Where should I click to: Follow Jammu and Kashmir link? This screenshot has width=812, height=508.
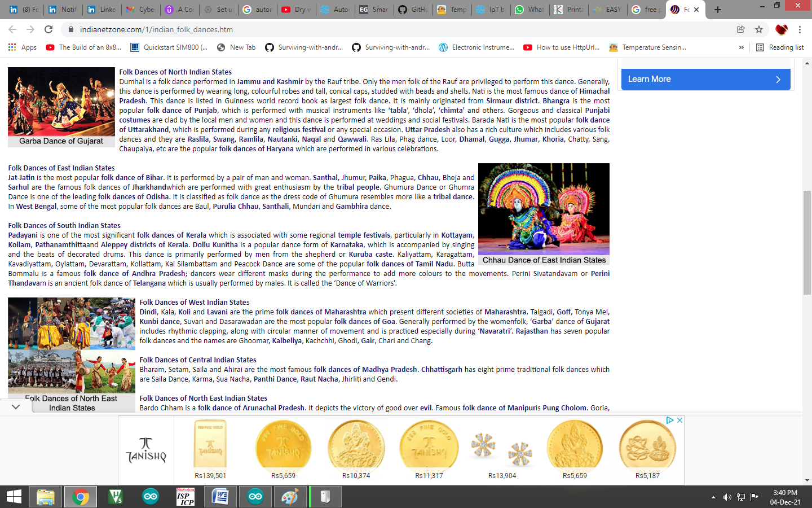pyautogui.click(x=270, y=82)
